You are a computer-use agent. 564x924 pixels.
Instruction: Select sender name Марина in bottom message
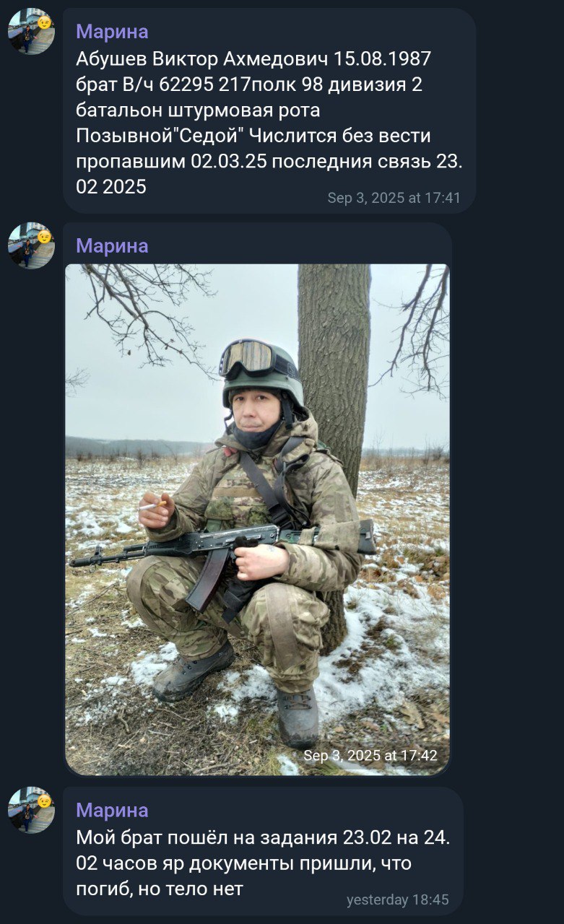pos(112,811)
